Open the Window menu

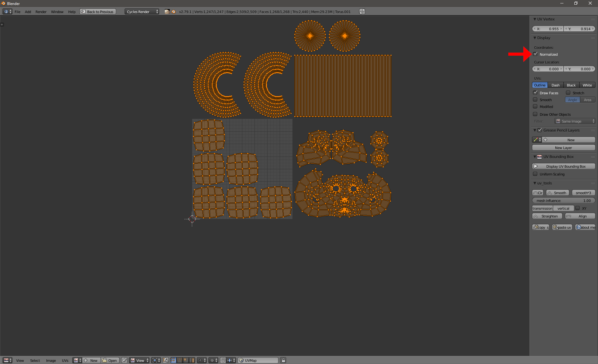coord(57,12)
